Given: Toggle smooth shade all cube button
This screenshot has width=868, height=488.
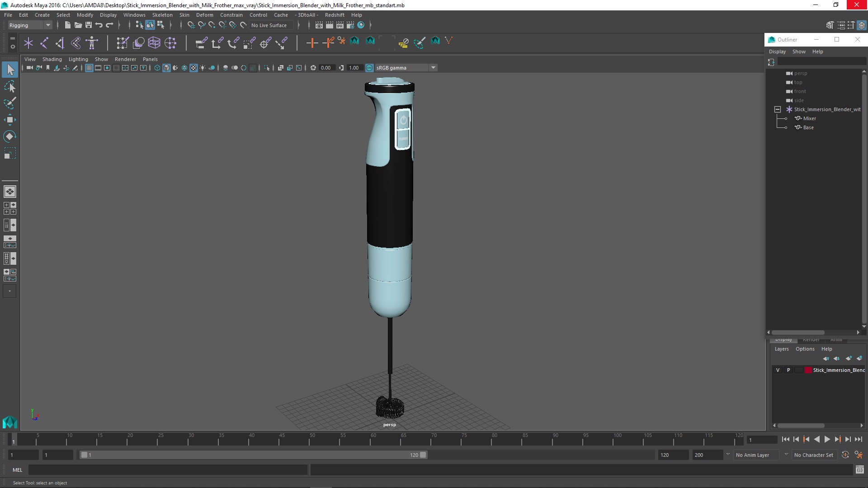Looking at the screenshot, I should tap(166, 68).
